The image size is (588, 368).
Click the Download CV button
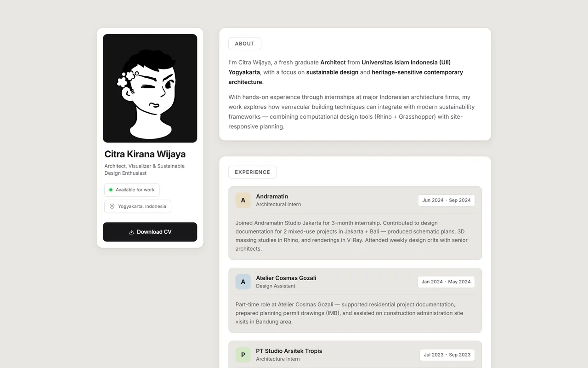tap(150, 232)
